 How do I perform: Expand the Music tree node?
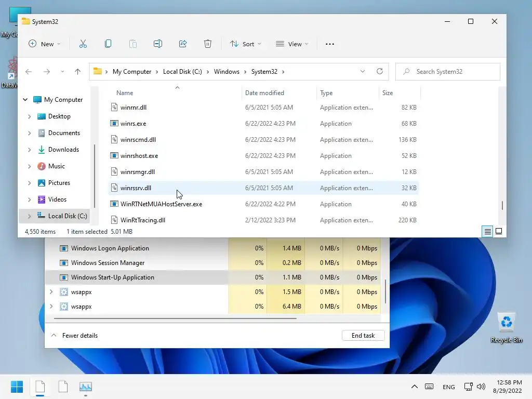(30, 166)
